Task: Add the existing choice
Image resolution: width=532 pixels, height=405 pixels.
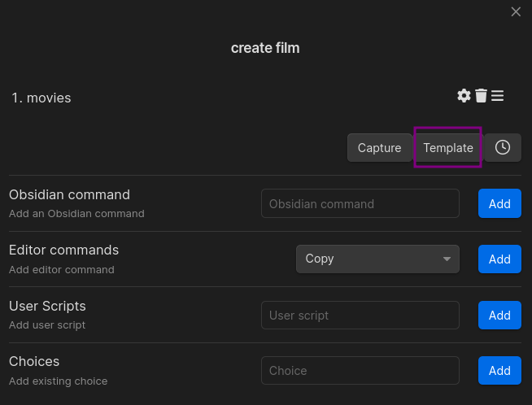Action: click(x=499, y=370)
